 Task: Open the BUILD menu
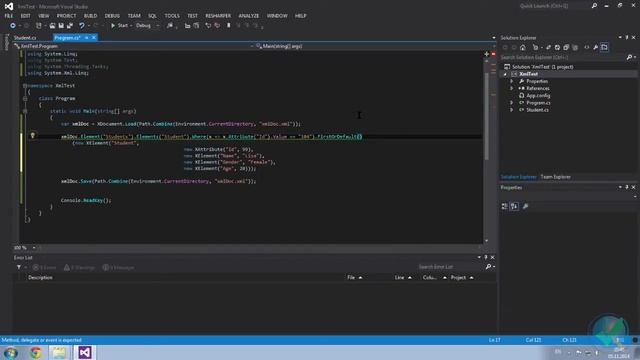coord(91,16)
